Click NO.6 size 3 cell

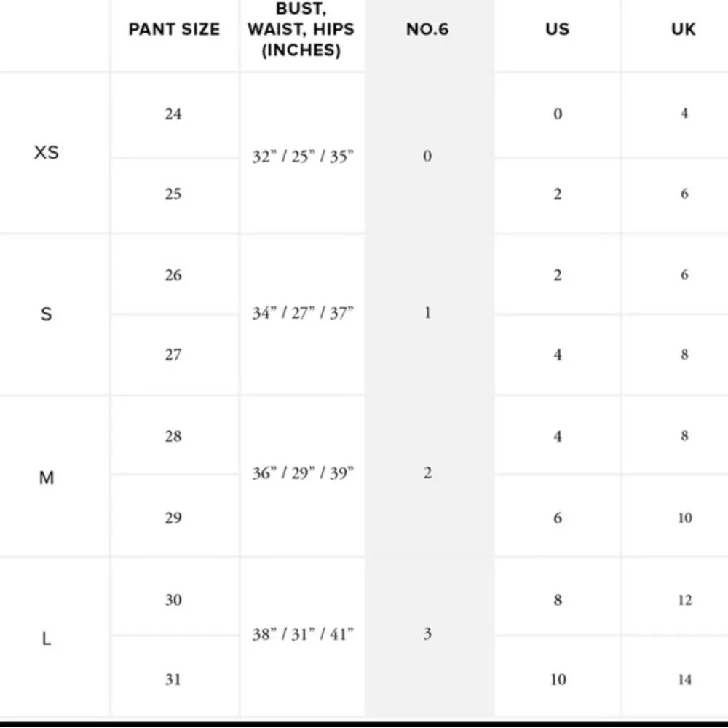[x=427, y=634]
